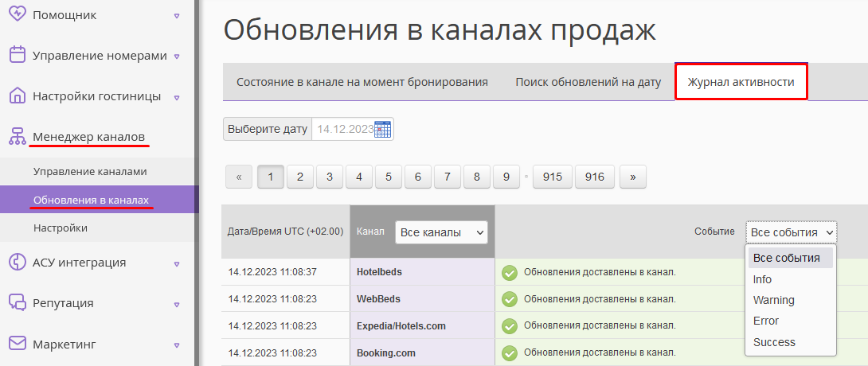Image resolution: width=868 pixels, height=366 pixels.
Task: Click green check icon in Hotelbeds row
Action: pyautogui.click(x=510, y=273)
